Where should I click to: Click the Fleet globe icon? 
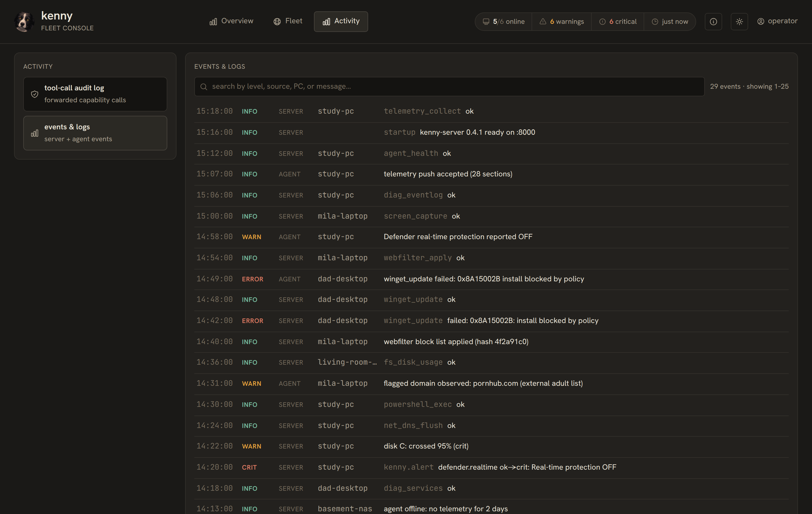pyautogui.click(x=277, y=22)
